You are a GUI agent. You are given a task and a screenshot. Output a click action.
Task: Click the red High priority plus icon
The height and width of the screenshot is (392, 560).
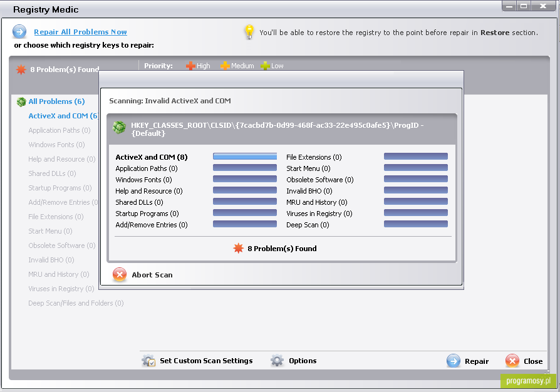coord(190,66)
